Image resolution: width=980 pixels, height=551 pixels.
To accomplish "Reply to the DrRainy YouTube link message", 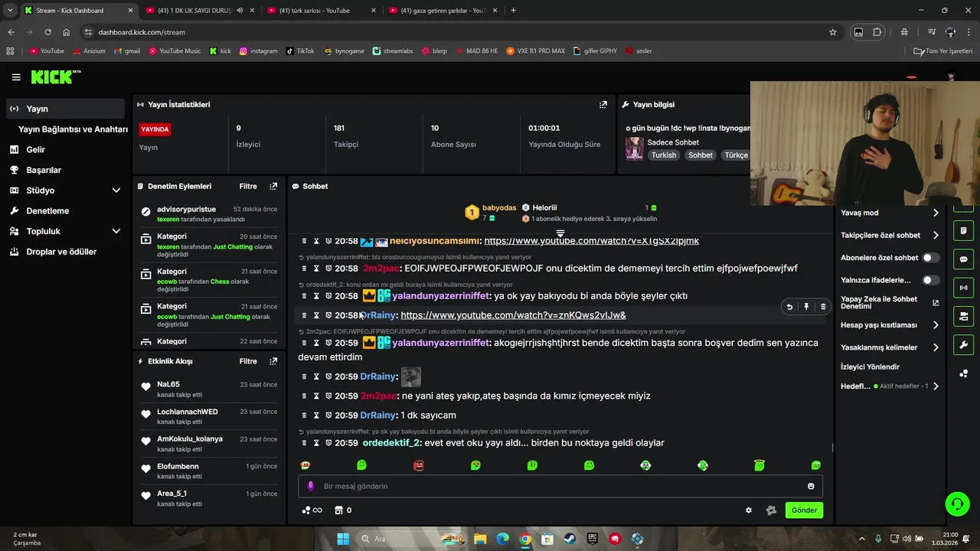I will 789,307.
